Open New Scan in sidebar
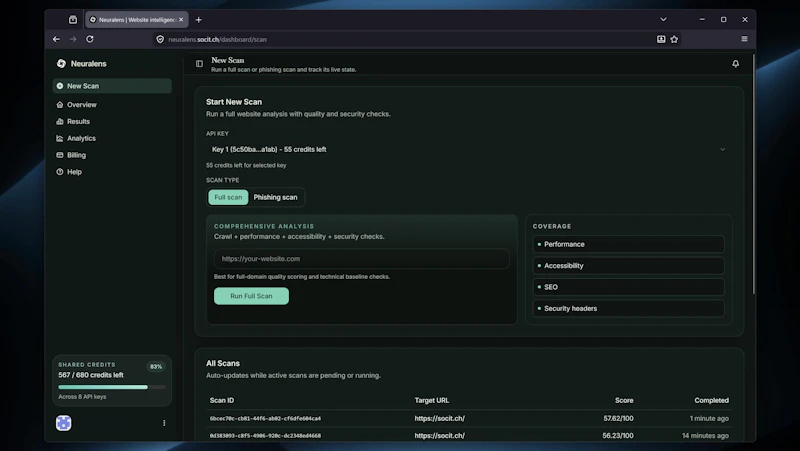 point(112,86)
